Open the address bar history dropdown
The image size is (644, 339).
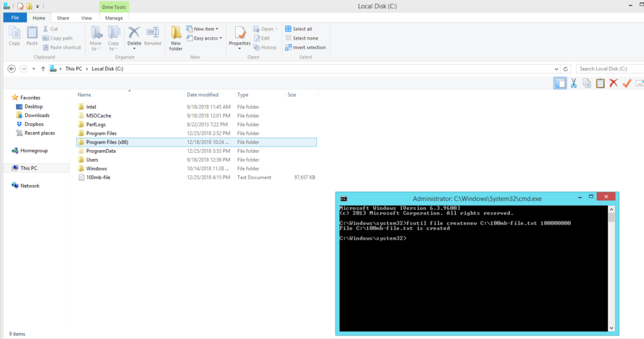(x=557, y=69)
